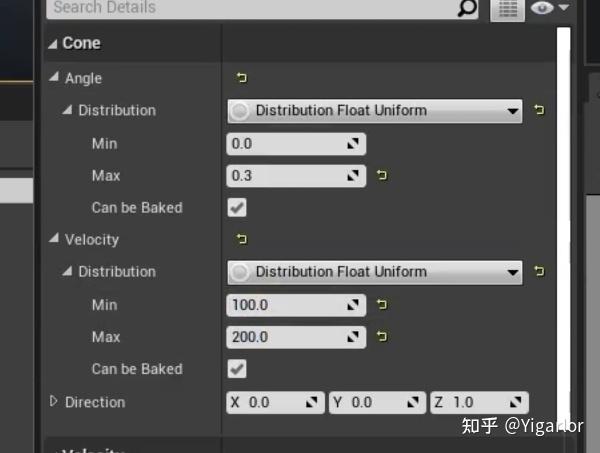Reset Velocity property to default
600x453 pixels.
(241, 240)
